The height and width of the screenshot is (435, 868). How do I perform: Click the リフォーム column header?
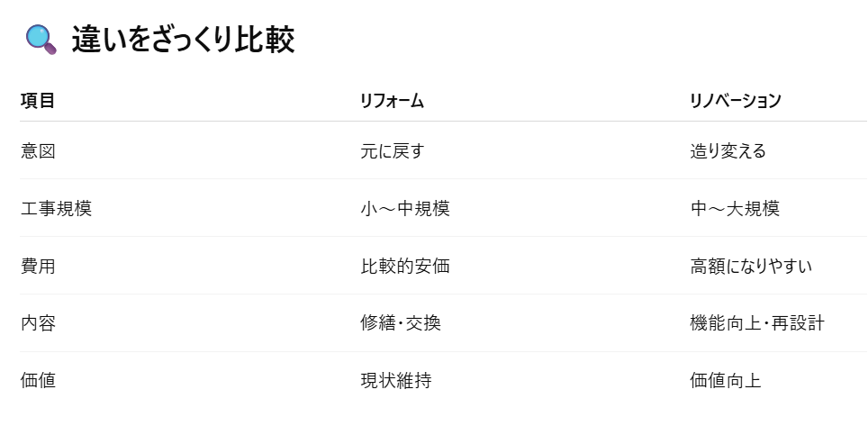392,101
